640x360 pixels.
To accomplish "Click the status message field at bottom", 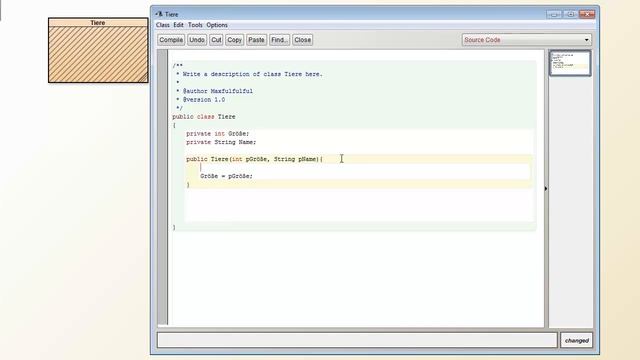I will (x=357, y=340).
